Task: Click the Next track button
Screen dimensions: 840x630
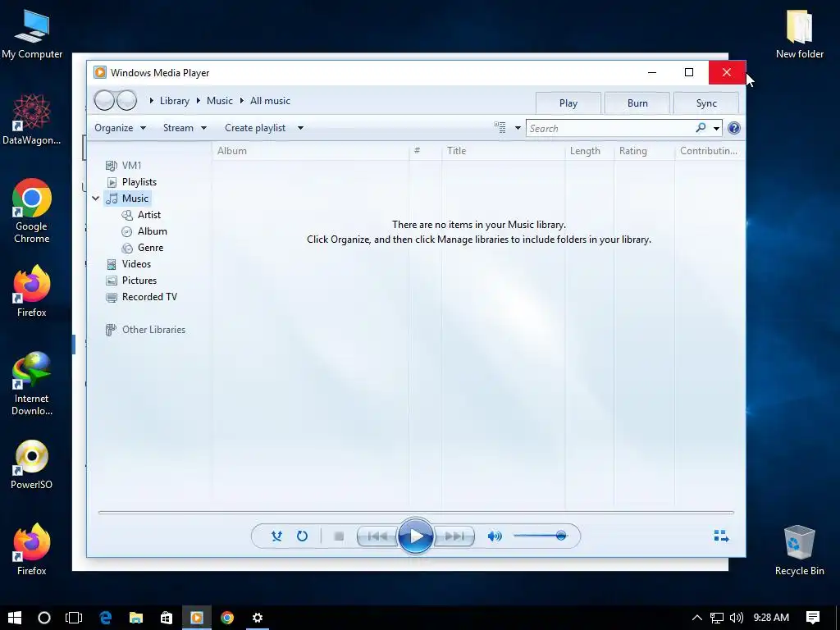Action: tap(454, 536)
